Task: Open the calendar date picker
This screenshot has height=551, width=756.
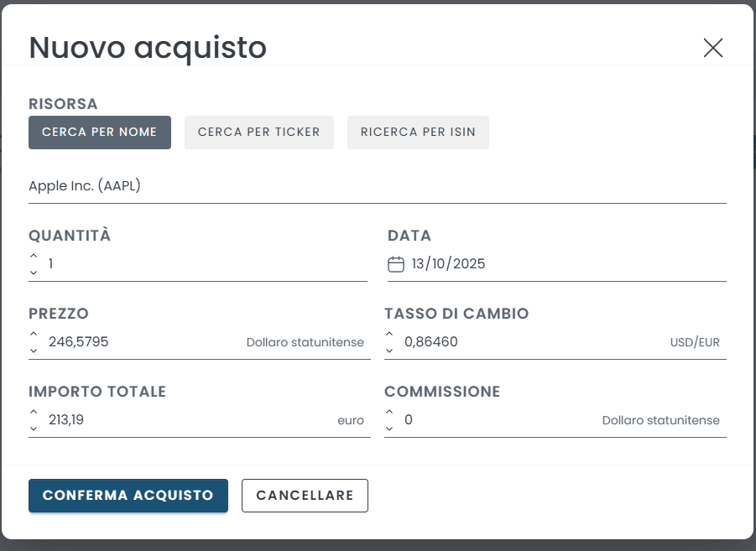Action: coord(394,263)
